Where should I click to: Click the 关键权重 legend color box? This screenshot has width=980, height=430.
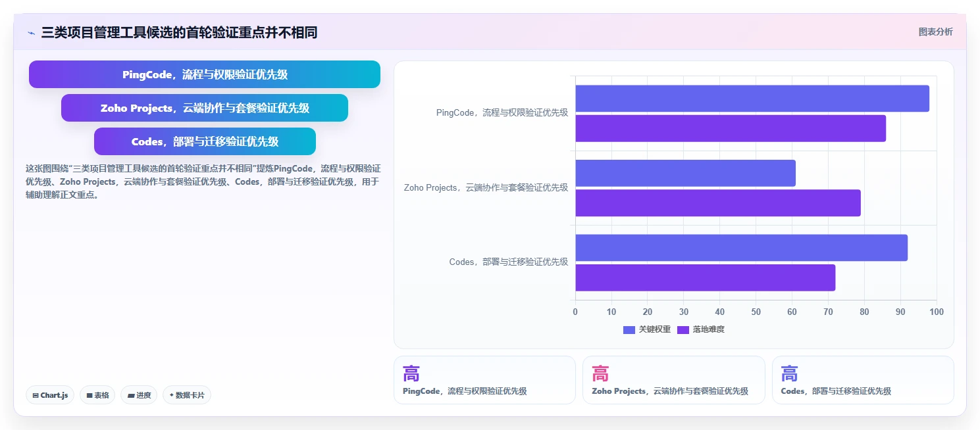point(629,329)
